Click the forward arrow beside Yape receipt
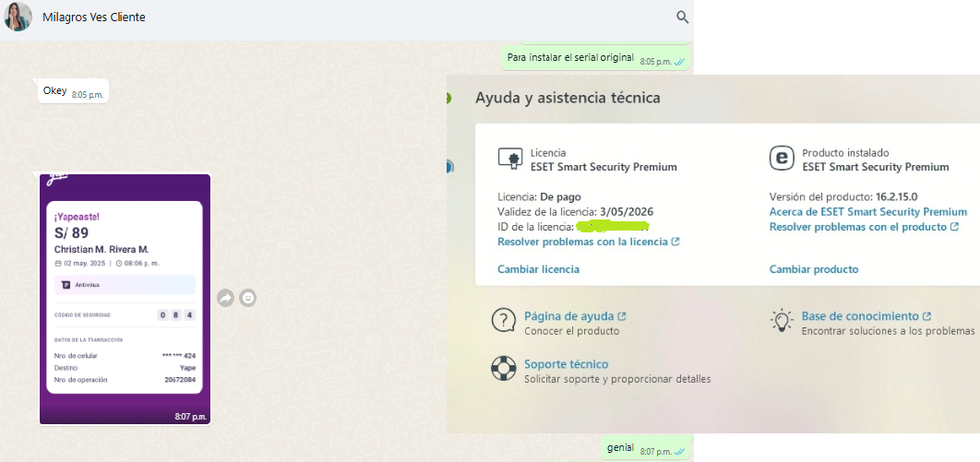 [225, 298]
